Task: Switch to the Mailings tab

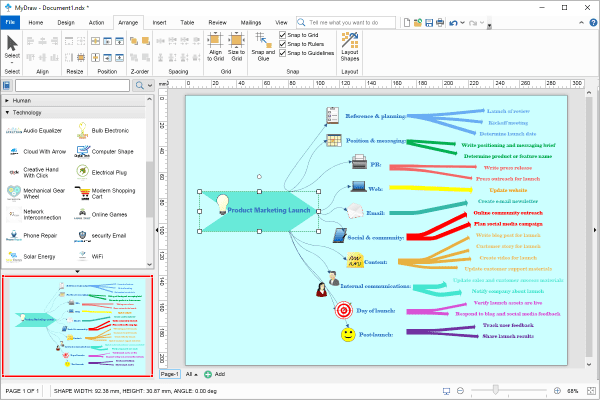Action: [x=251, y=23]
